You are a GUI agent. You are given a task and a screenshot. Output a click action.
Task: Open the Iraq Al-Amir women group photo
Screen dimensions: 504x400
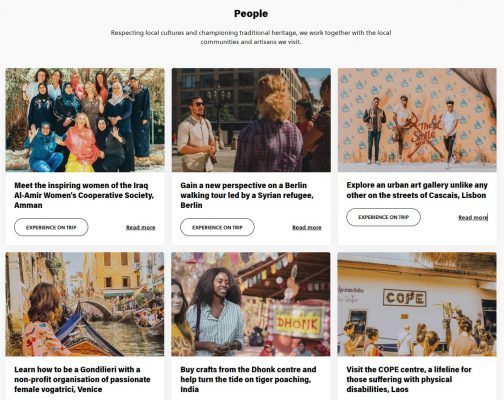pyautogui.click(x=85, y=120)
